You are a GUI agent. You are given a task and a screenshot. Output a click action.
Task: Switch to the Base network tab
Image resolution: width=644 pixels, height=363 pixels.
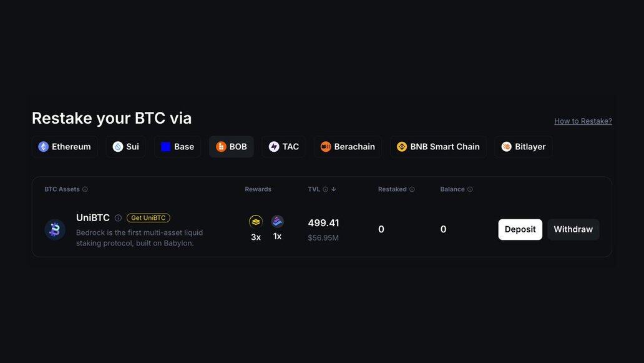(177, 147)
